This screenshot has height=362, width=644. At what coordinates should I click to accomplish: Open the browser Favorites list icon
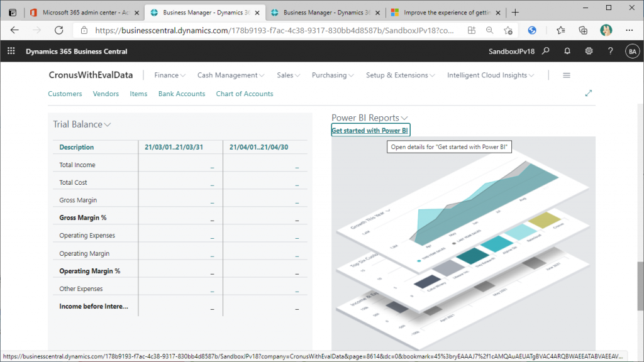pyautogui.click(x=560, y=30)
